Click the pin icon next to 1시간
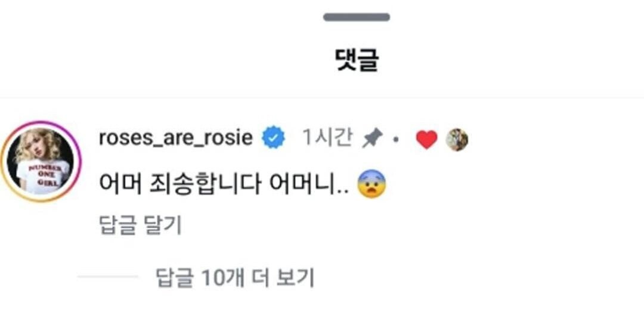Image resolution: width=644 pixels, height=312 pixels. tap(373, 138)
